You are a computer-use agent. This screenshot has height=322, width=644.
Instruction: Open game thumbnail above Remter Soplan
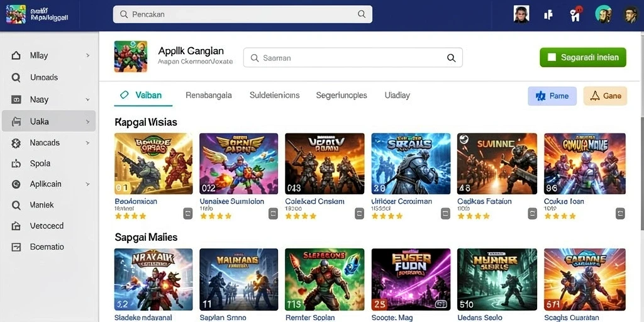[x=325, y=279]
